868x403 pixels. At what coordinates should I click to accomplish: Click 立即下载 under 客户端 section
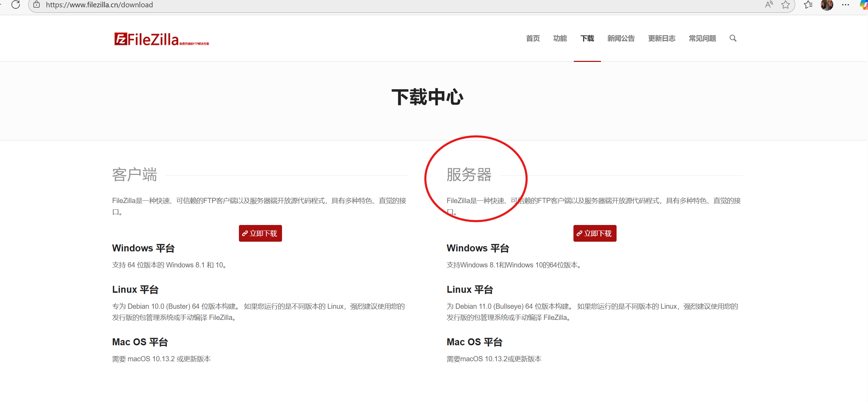(x=260, y=233)
